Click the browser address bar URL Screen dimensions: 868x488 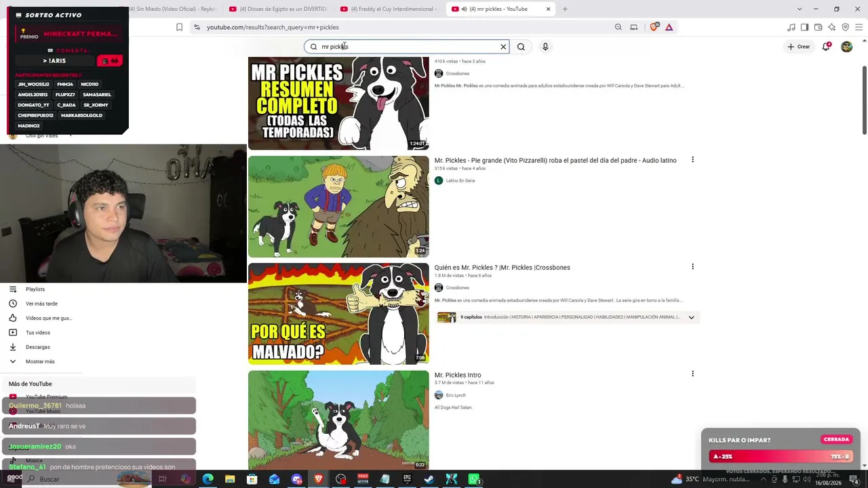pos(273,27)
